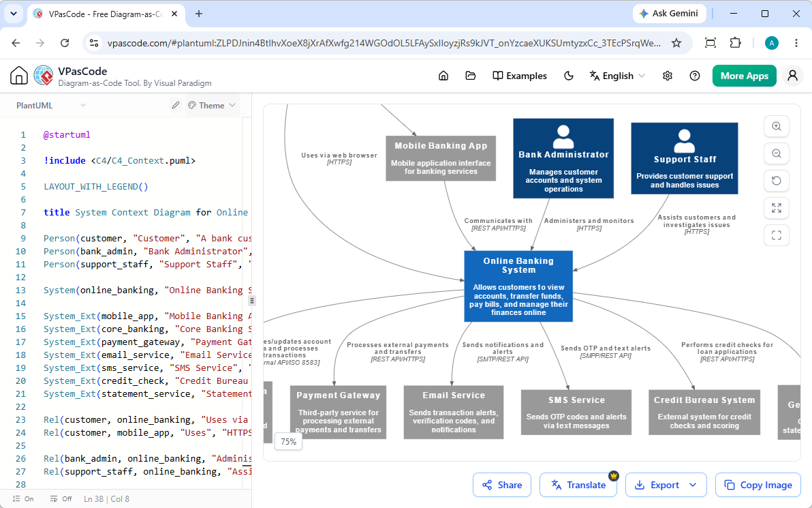
Task: Click the VPasCode home icon at top left
Action: click(x=18, y=76)
